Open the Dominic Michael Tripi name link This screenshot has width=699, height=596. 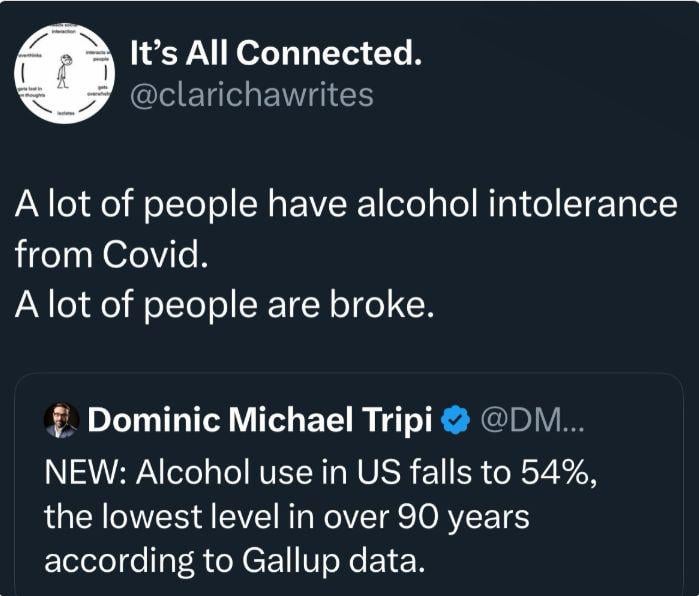click(x=260, y=421)
